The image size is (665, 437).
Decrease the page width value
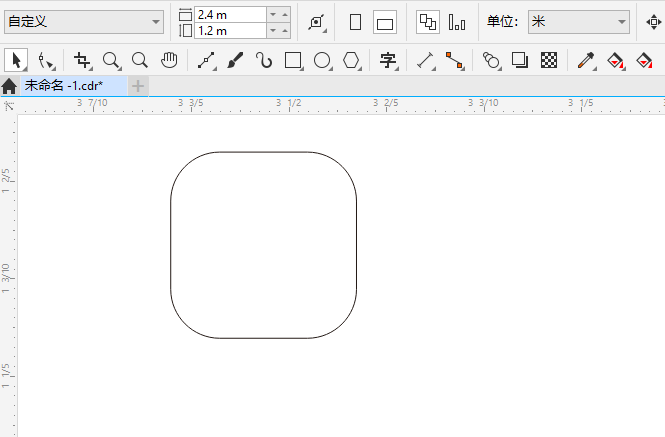point(273,15)
